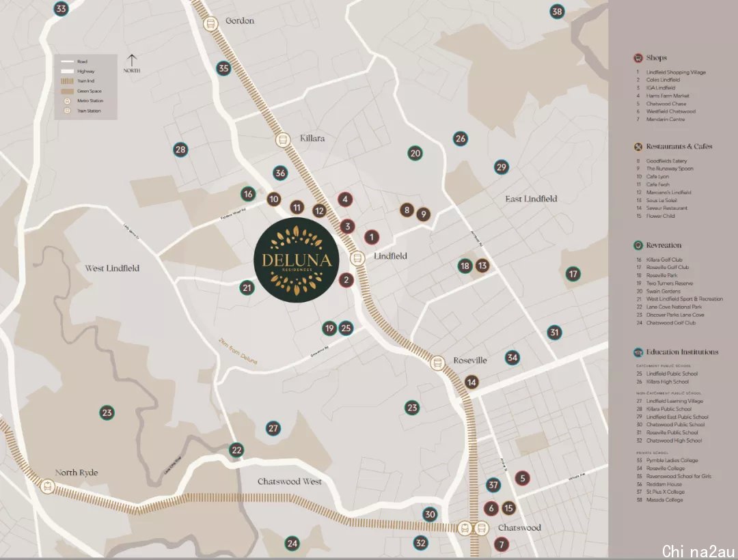Select education marker 31

point(554,333)
